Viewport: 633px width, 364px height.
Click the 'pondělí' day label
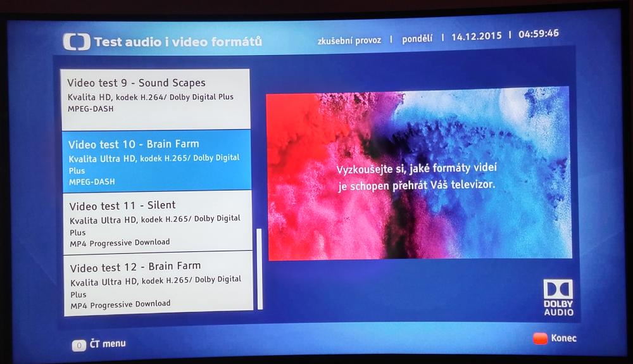click(417, 39)
